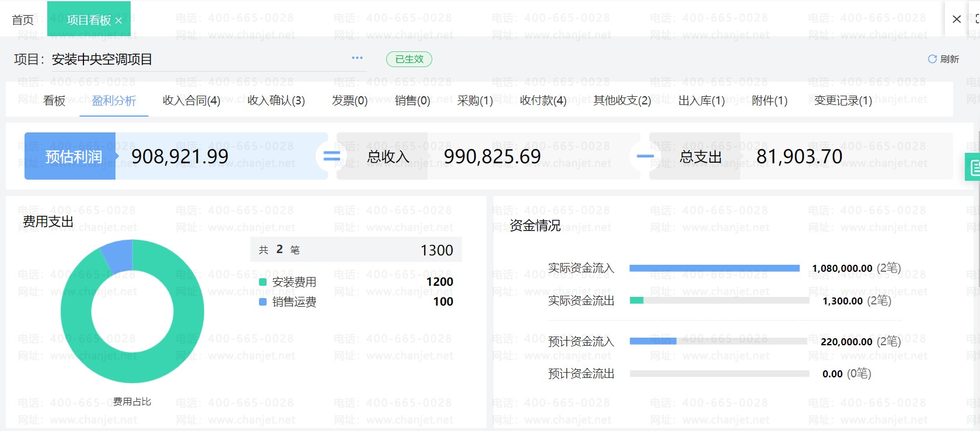Close the 项目看板 tab with its X icon
Image resolution: width=980 pixels, height=431 pixels.
tap(118, 20)
